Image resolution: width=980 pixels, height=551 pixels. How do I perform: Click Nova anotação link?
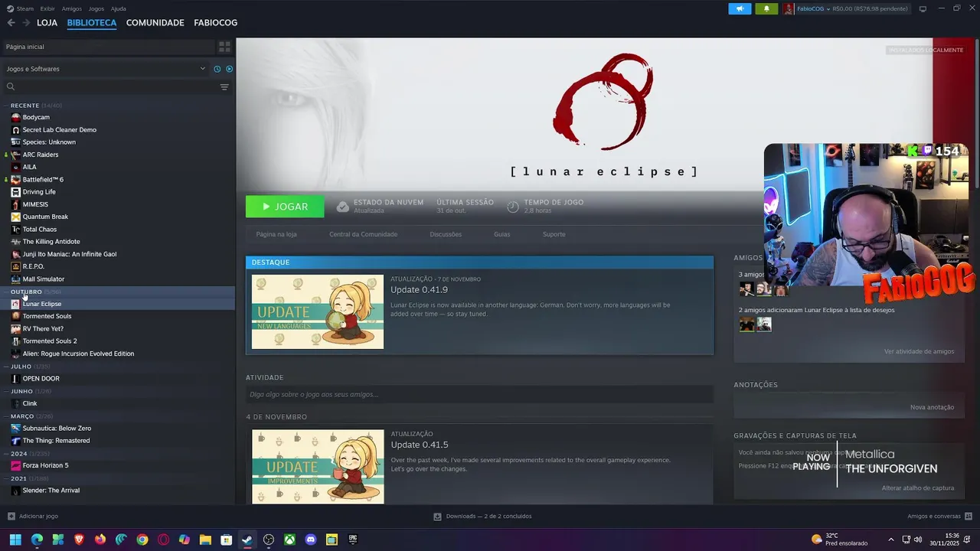pyautogui.click(x=932, y=407)
